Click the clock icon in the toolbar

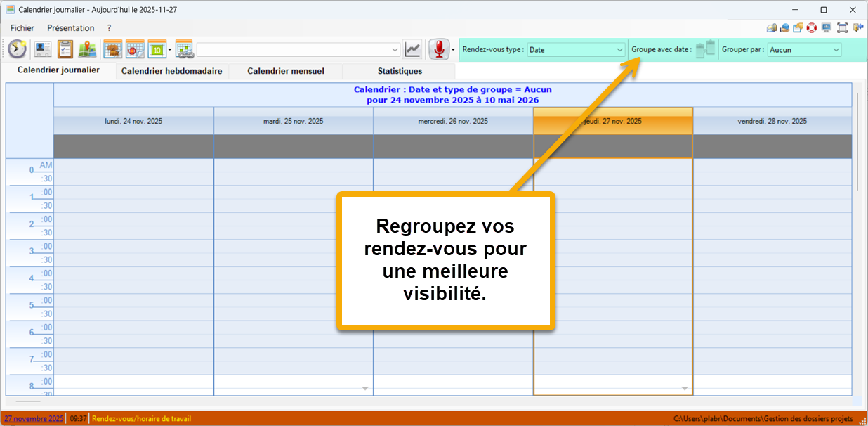click(x=18, y=49)
